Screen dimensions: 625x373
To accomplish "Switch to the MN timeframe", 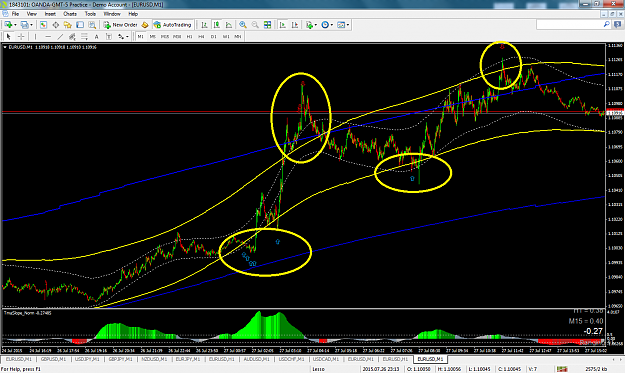I will tap(238, 37).
